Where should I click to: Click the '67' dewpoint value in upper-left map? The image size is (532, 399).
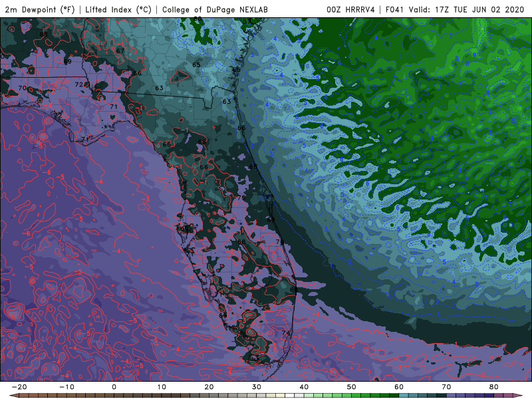point(120,51)
